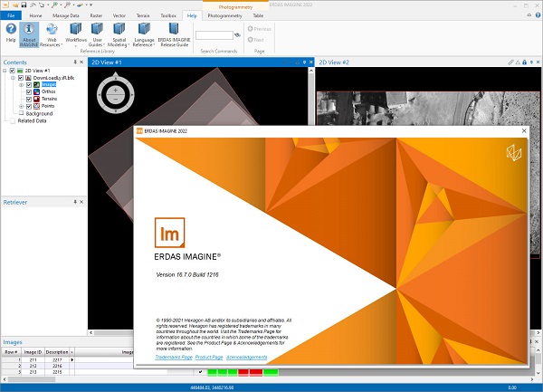Image resolution: width=543 pixels, height=392 pixels.
Task: Click the search binoculars icon
Action: click(x=238, y=34)
